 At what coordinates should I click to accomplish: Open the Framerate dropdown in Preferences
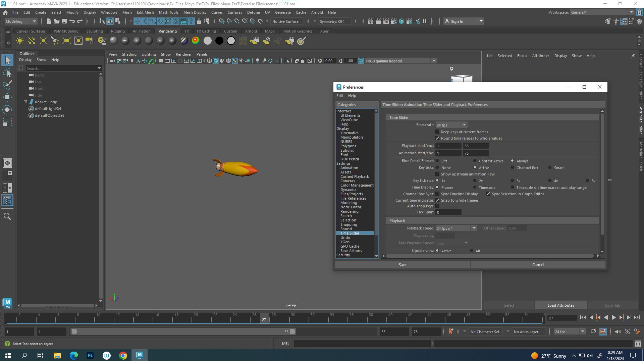click(x=464, y=125)
